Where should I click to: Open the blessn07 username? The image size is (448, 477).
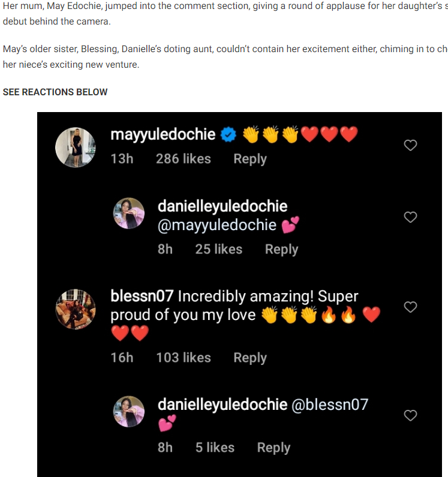pyautogui.click(x=142, y=296)
